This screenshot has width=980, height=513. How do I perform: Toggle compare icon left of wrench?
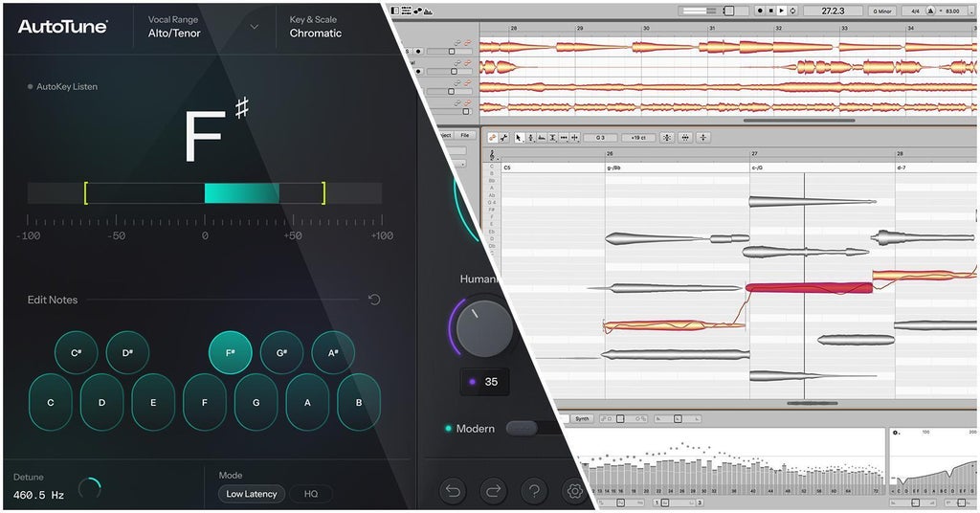[493, 138]
